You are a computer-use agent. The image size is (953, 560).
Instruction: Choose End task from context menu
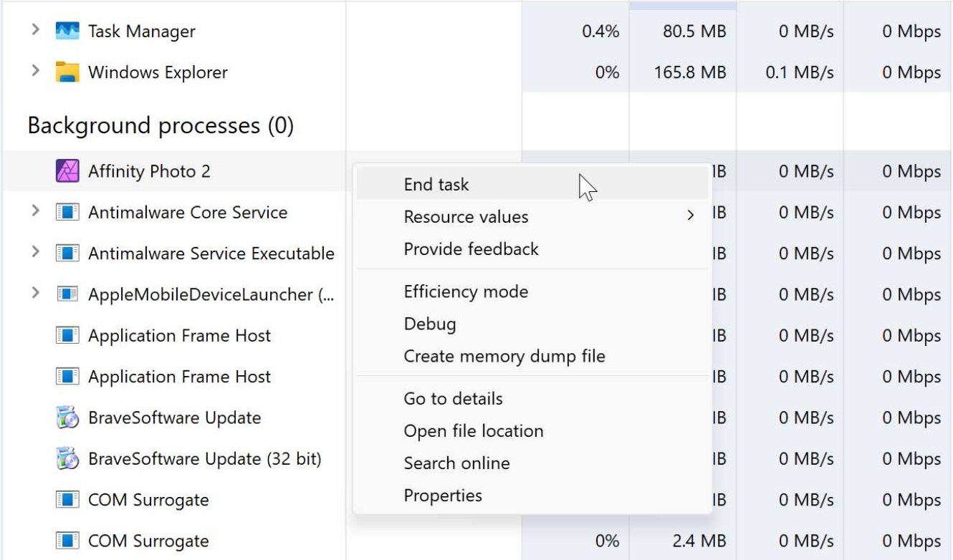tap(436, 185)
